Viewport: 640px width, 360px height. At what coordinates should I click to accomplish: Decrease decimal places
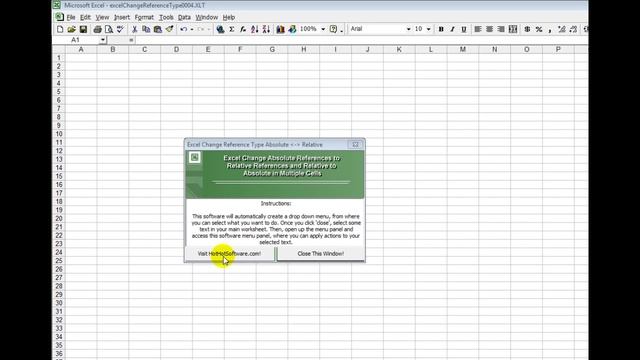573,29
